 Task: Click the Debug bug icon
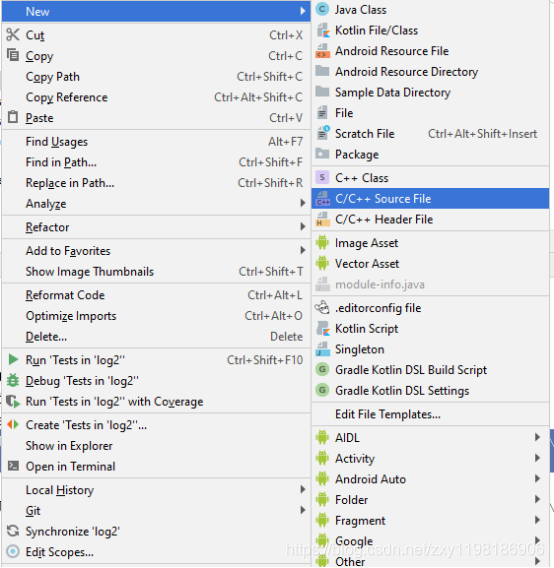pos(13,380)
